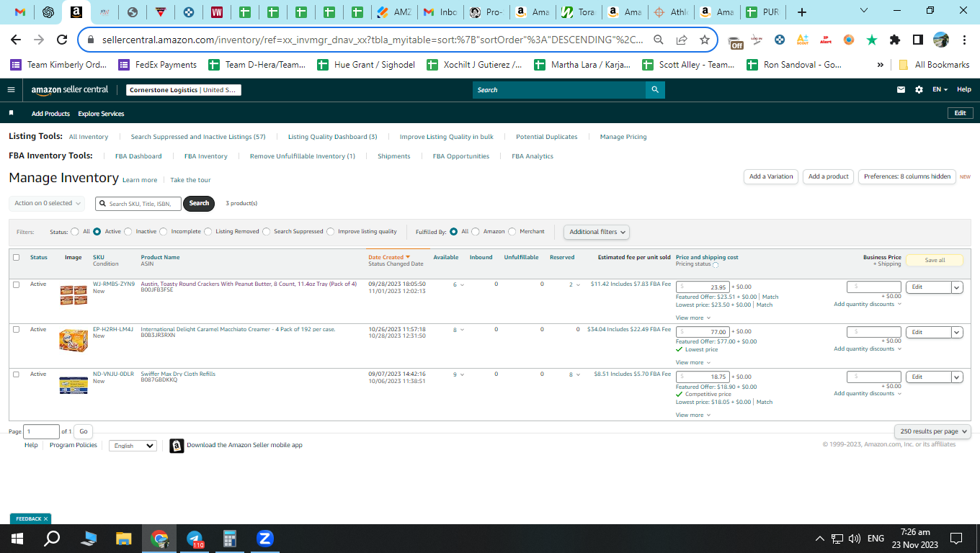Check the box for SKU WJ-RMBS-ZYN9
The image size is (980, 553).
(16, 284)
